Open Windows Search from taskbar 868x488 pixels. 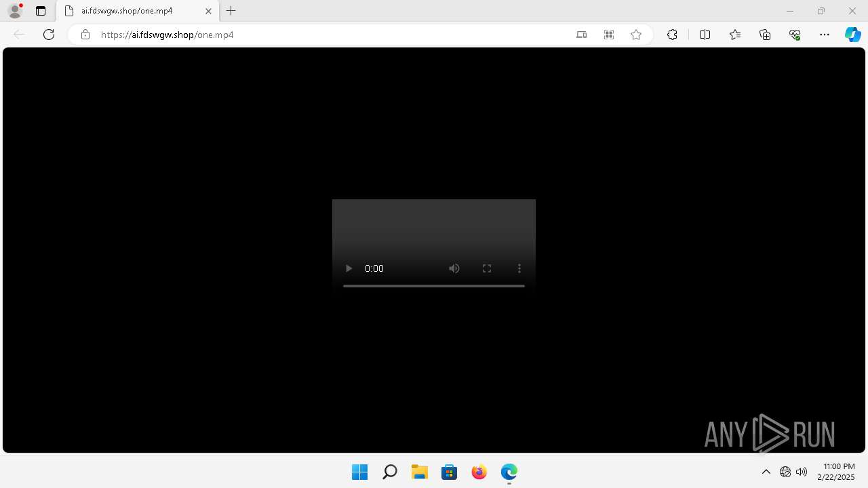coord(389,472)
